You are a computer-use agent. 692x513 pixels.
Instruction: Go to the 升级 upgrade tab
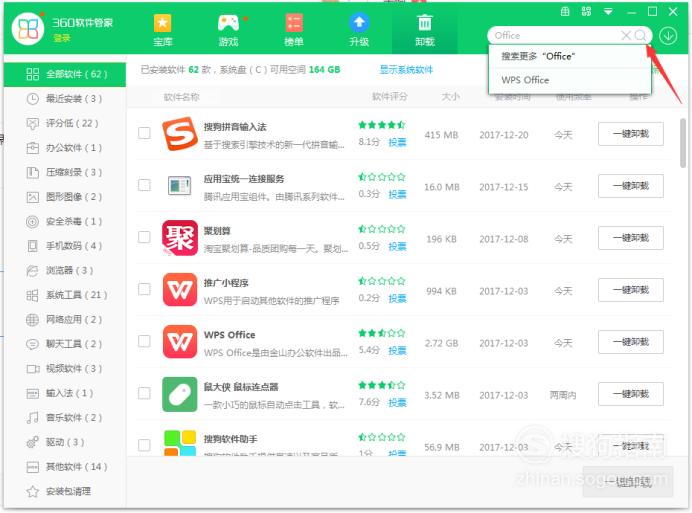[x=359, y=30]
